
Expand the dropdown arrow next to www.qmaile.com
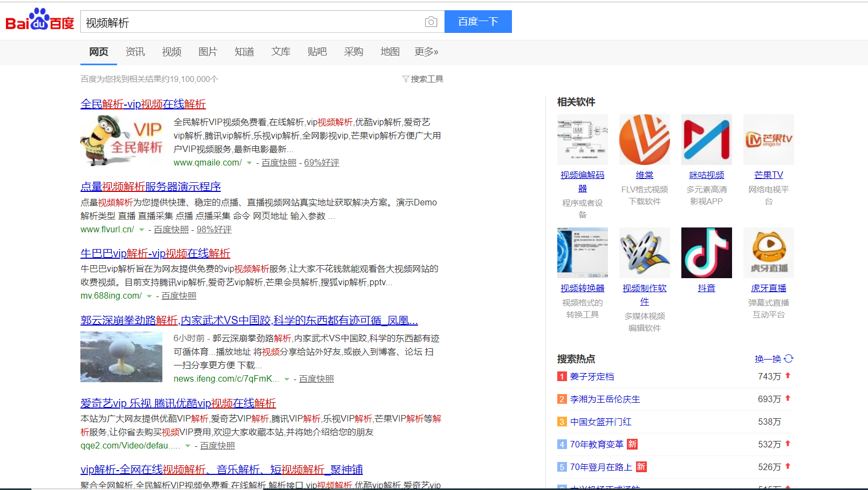point(249,162)
